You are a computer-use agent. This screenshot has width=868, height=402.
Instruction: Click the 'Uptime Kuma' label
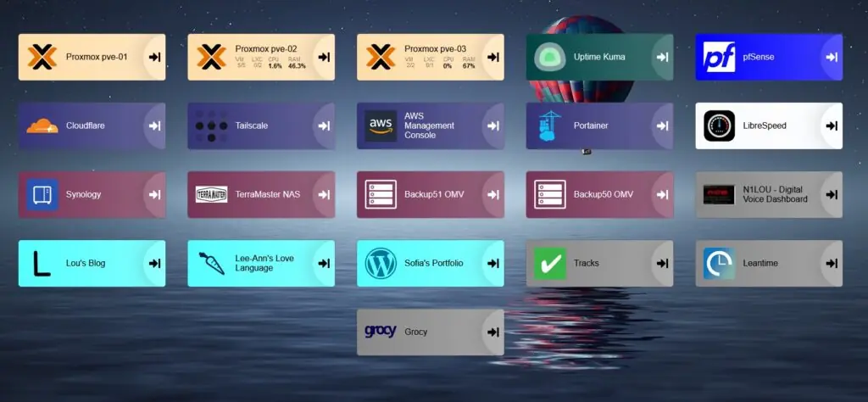click(x=599, y=57)
